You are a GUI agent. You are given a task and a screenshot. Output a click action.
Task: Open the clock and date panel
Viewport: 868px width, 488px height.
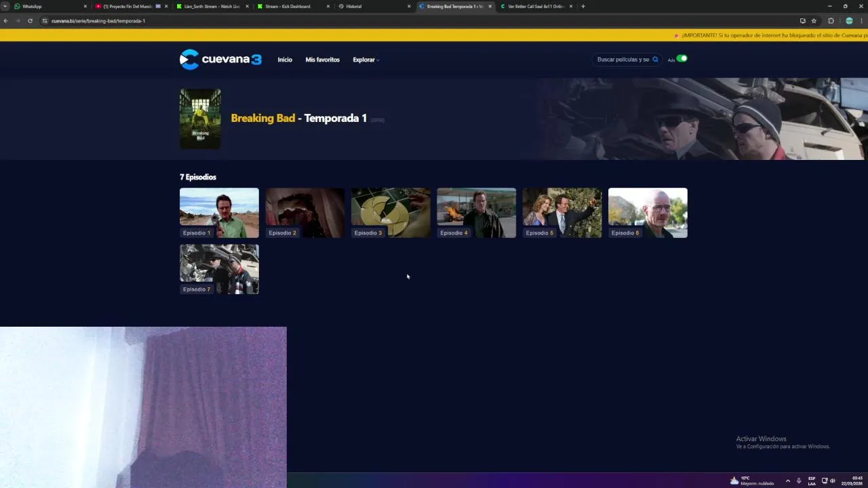point(852,481)
